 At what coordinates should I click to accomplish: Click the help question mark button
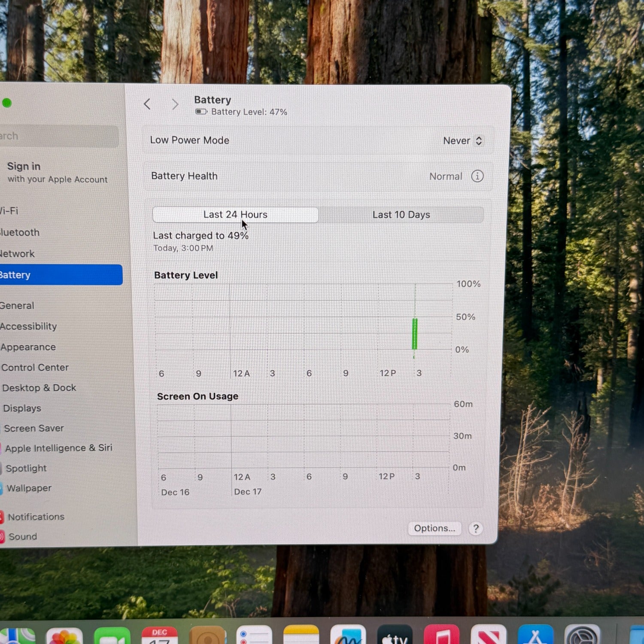click(476, 529)
